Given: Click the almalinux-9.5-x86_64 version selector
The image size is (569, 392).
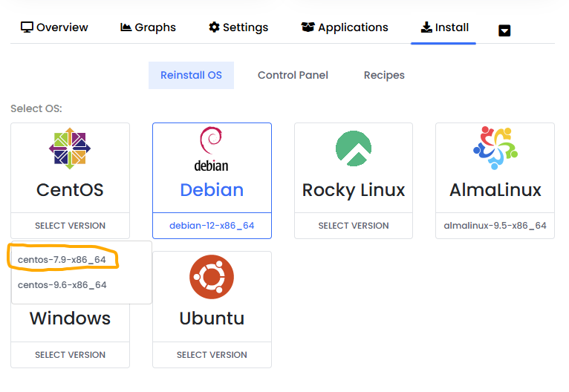Looking at the screenshot, I should (x=495, y=226).
